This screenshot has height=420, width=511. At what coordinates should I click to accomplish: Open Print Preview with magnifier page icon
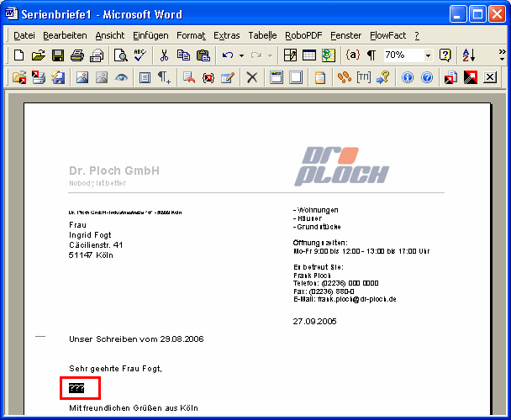point(120,55)
